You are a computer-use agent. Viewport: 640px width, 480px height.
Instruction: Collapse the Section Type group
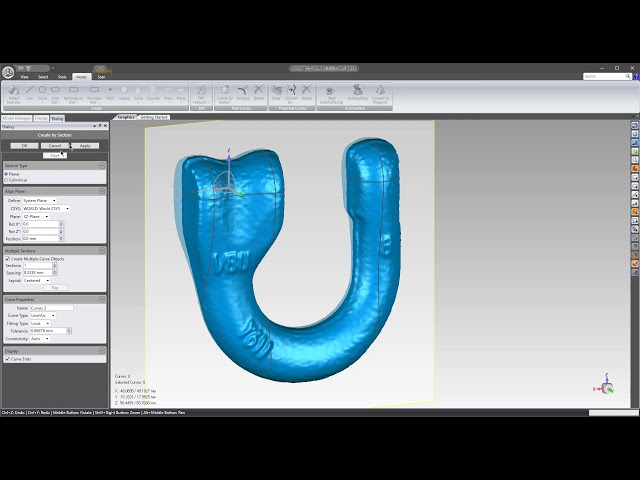click(102, 165)
